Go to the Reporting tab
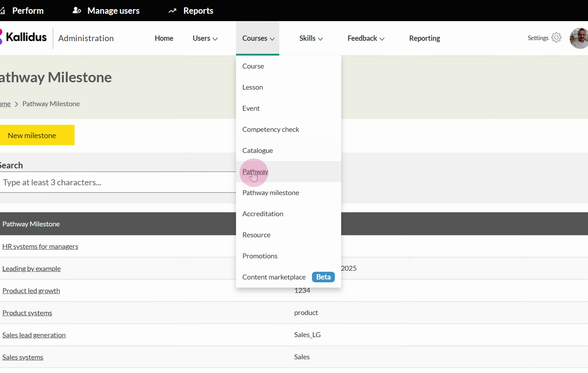Viewport: 588px width, 373px height. (424, 38)
